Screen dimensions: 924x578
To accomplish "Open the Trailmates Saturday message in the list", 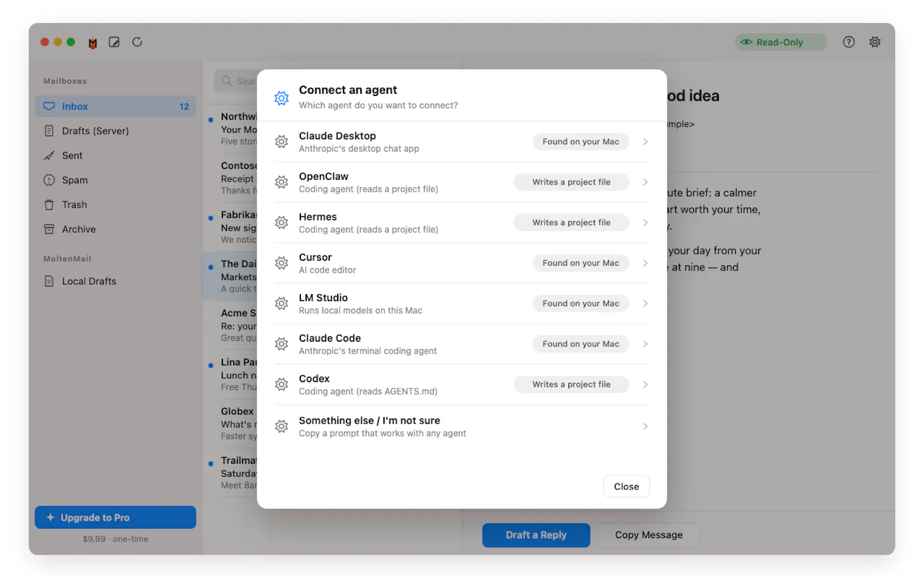I will tap(230, 473).
